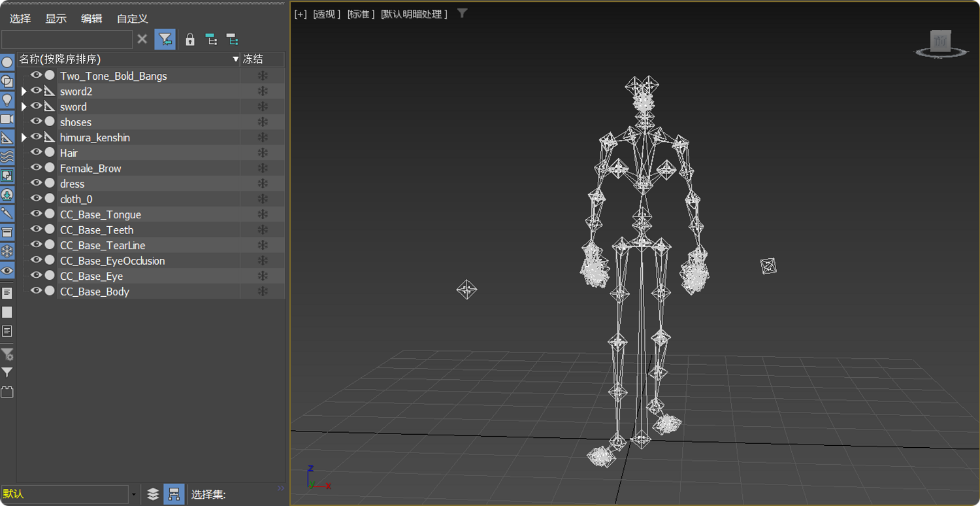Switch to sort by hierarchy icon

[x=174, y=494]
